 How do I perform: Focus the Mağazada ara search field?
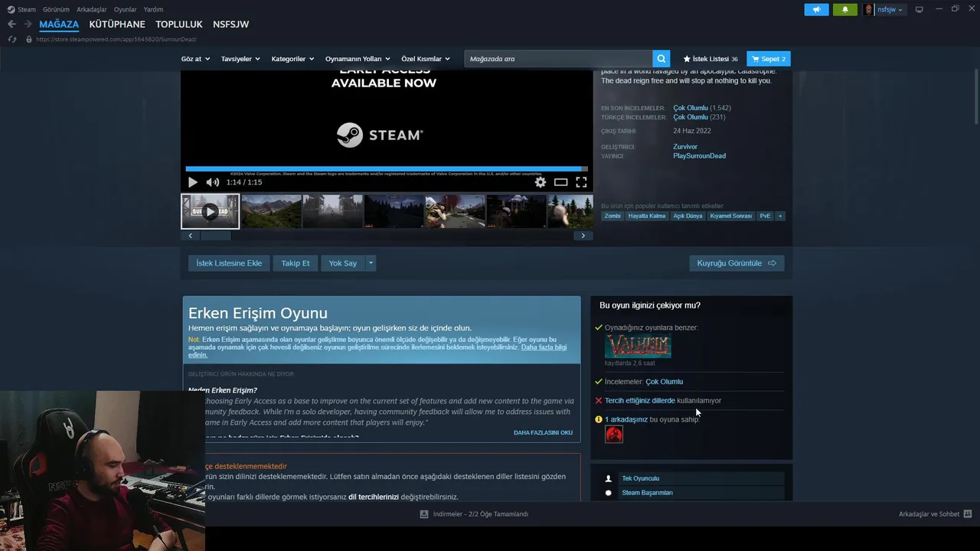pos(558,59)
